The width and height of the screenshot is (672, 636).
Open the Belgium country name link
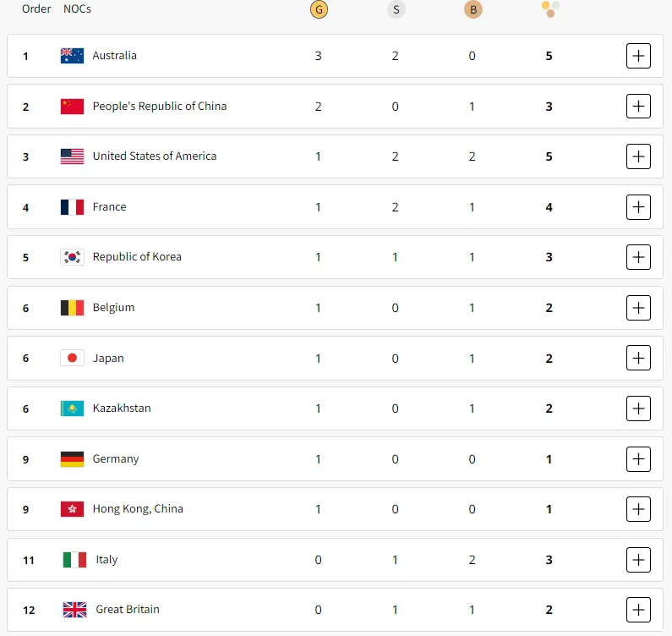pyautogui.click(x=113, y=308)
